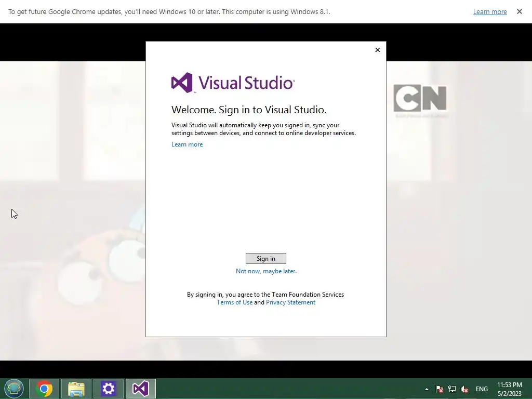Viewport: 532px width, 399px height.
Task: Change the ENG input language indicator
Action: click(482, 389)
